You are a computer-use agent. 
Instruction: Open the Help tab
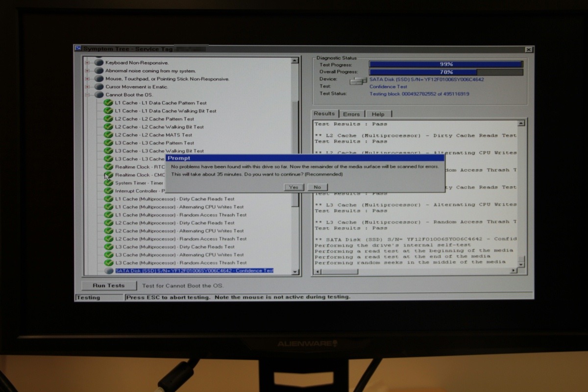click(378, 114)
